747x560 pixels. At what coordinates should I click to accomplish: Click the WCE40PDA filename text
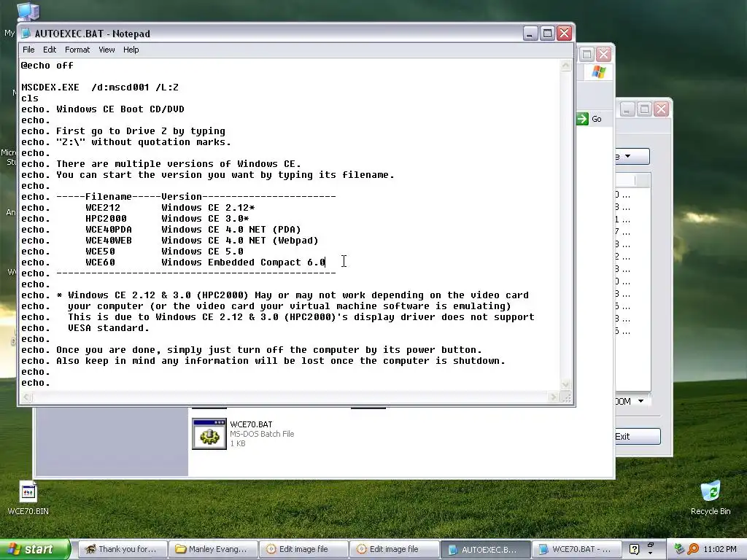109,230
